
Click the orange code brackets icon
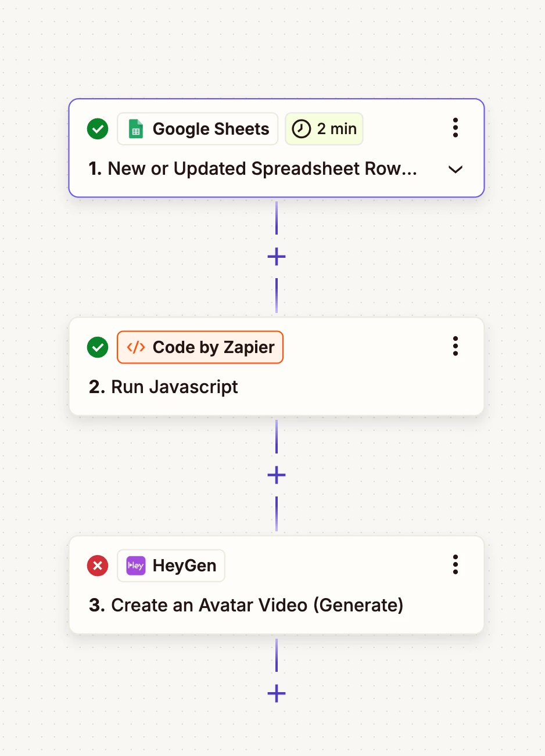click(136, 347)
